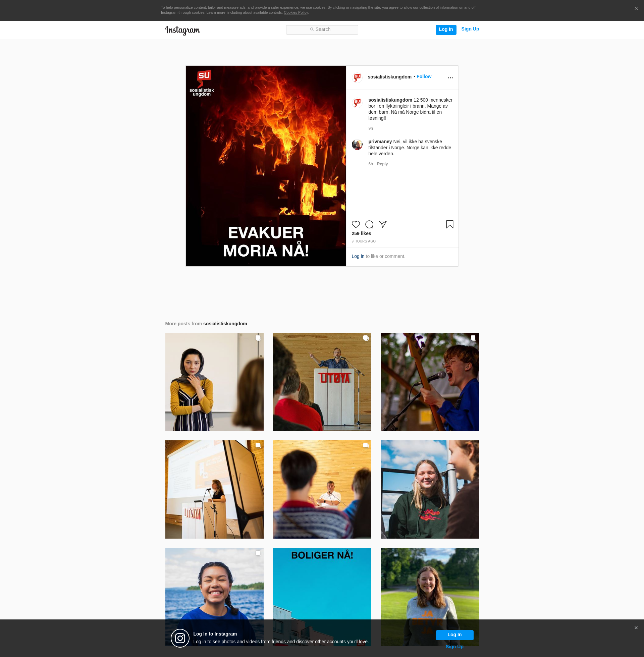Open thumbnail of smiling girl in green hoodie
This screenshot has width=644, height=657.
[430, 489]
